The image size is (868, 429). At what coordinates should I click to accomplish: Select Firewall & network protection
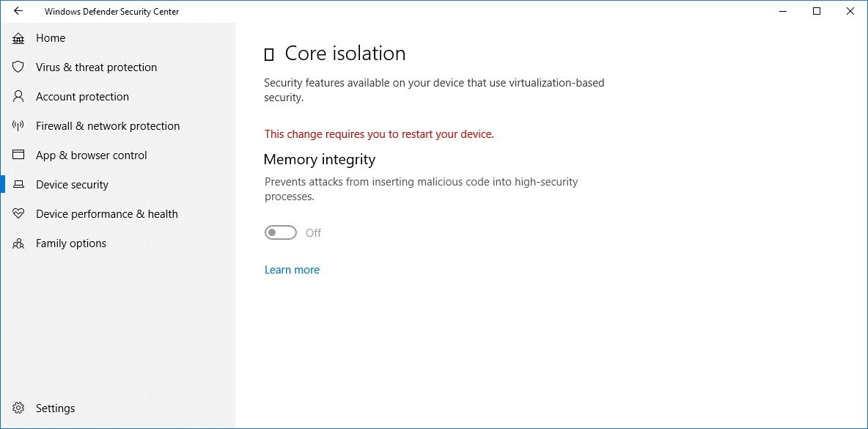tap(108, 126)
